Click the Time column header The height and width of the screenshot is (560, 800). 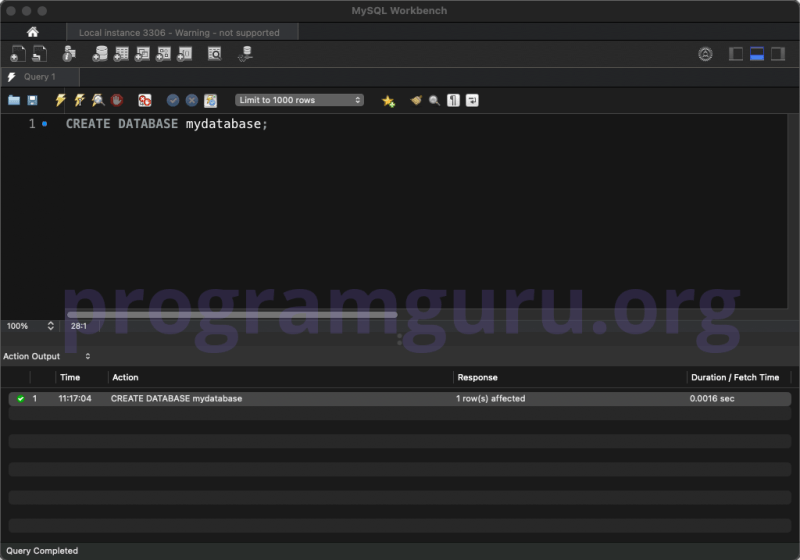click(70, 377)
